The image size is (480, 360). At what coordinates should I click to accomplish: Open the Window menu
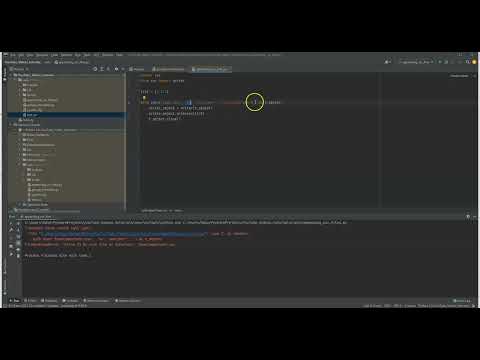pos(107,55)
